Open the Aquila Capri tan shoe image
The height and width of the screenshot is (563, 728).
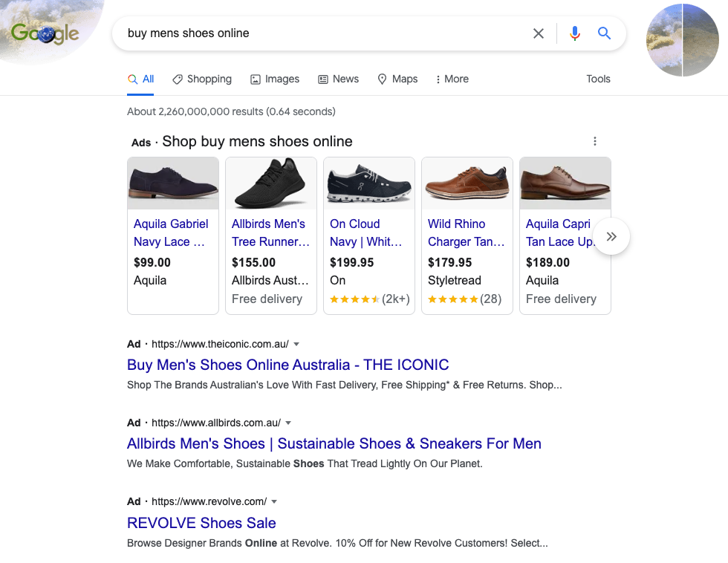coord(565,183)
